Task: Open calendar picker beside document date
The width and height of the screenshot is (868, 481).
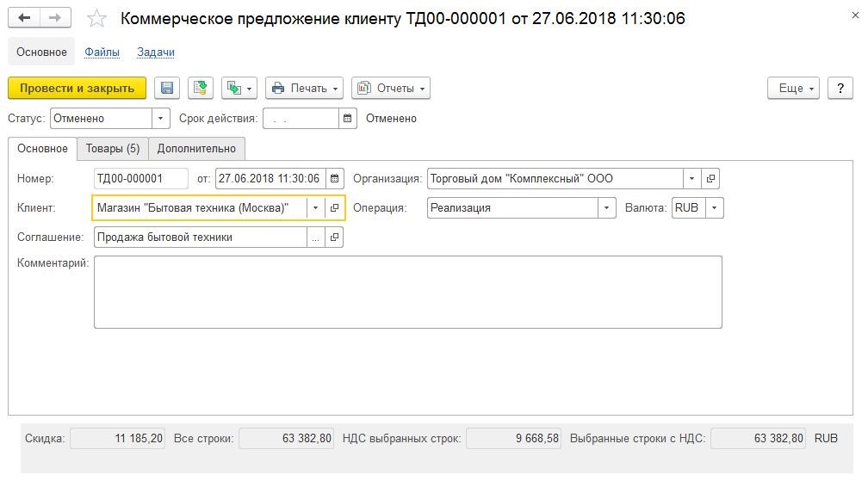Action: point(334,179)
